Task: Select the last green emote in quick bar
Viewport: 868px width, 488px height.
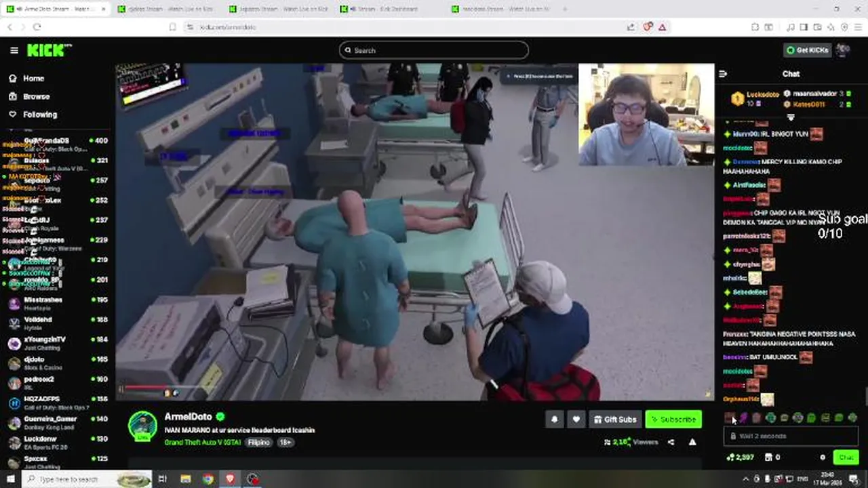Action: coord(852,418)
